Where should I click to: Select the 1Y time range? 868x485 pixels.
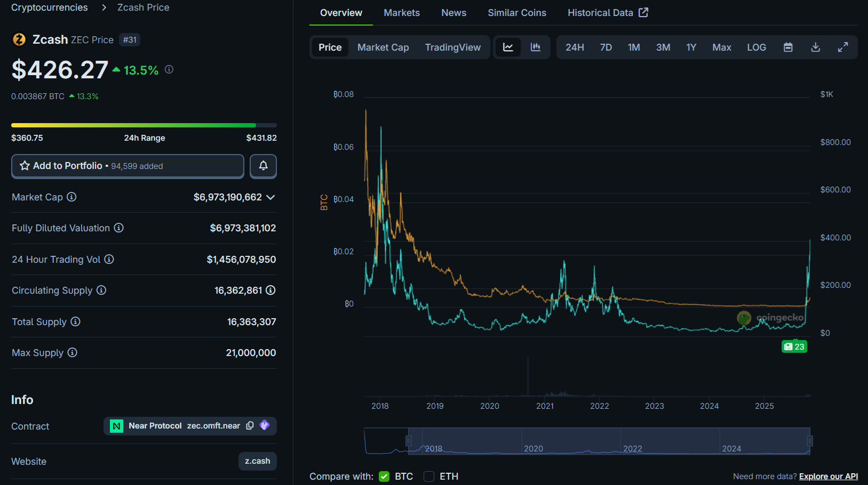pos(691,47)
